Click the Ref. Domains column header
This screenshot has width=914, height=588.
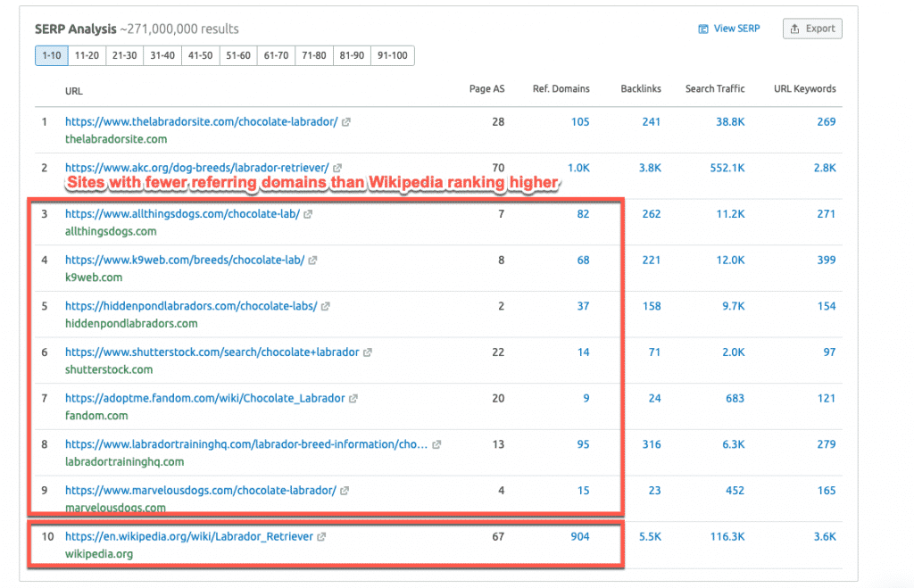561,88
